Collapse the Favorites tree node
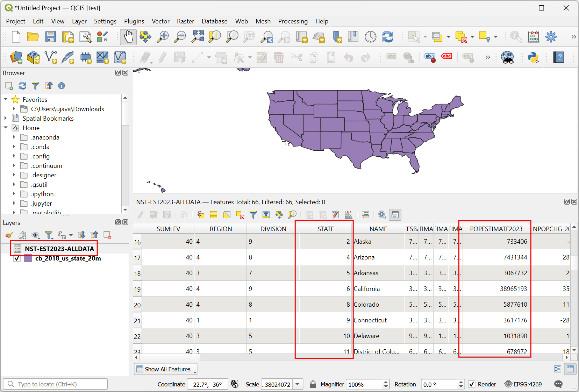579x392 pixels. (x=6, y=100)
